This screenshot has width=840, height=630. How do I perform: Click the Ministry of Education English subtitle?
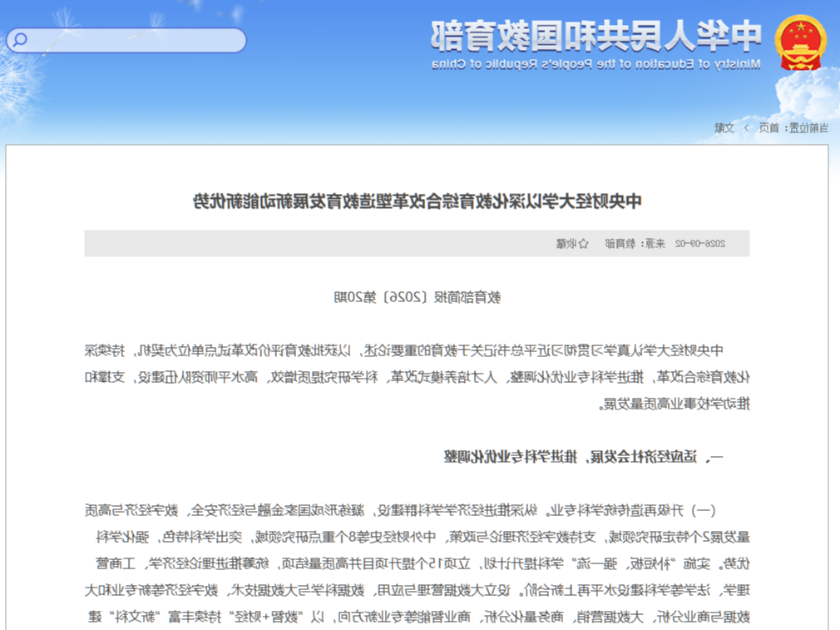pyautogui.click(x=595, y=64)
